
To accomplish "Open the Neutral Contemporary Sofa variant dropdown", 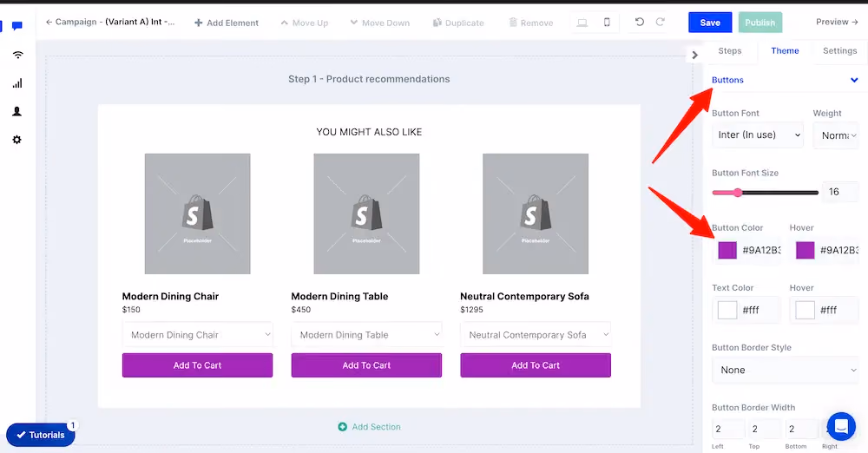I will click(536, 334).
